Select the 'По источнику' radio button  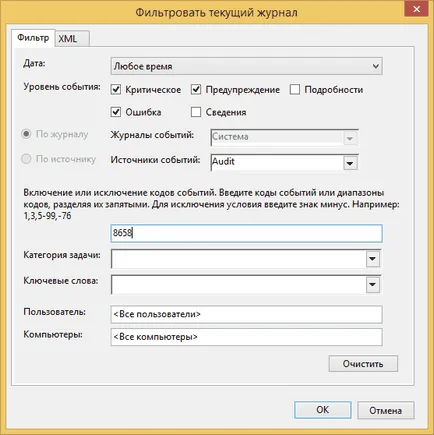pos(26,159)
